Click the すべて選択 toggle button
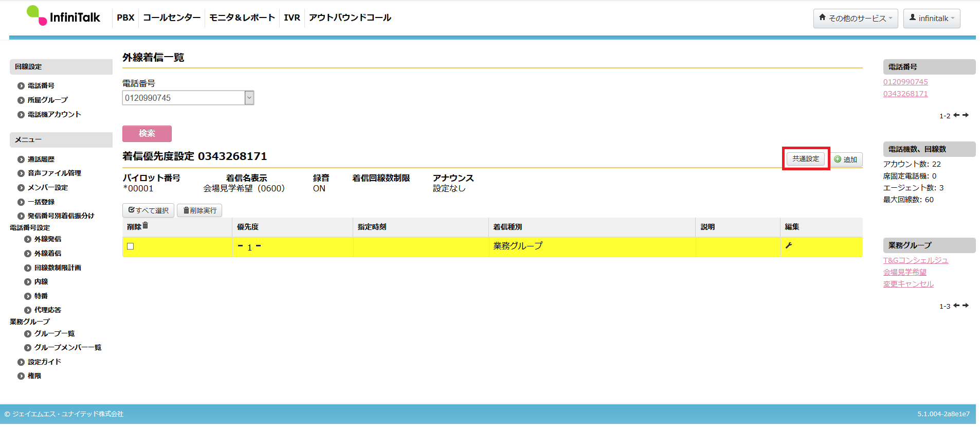 point(148,210)
